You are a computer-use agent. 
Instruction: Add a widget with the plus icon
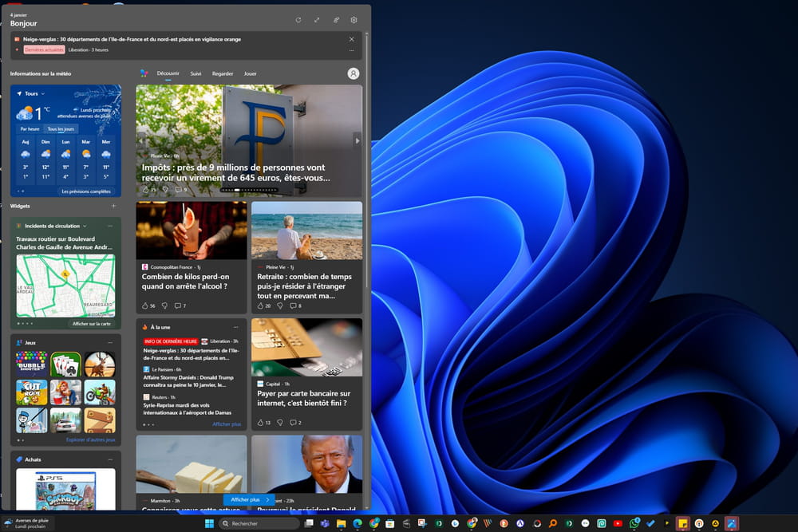point(113,206)
